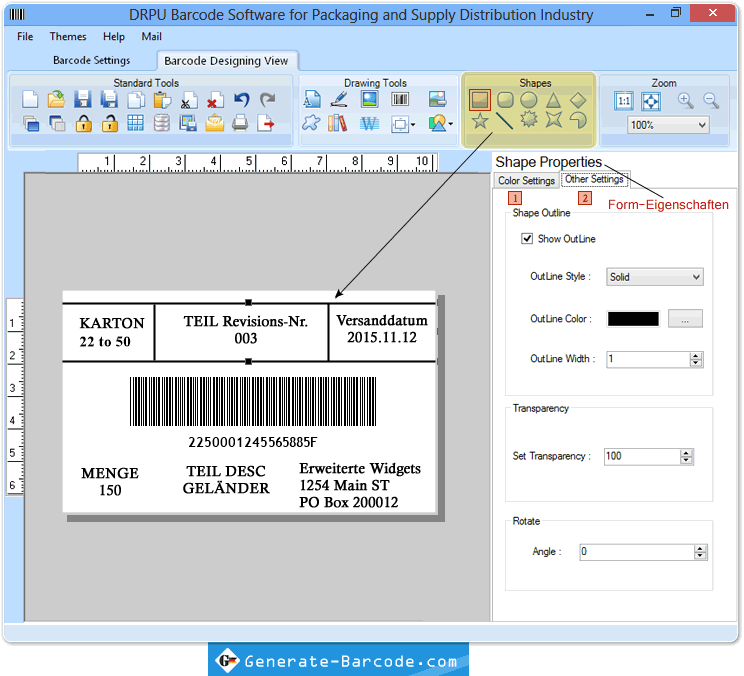744x676 pixels.
Task: Delete the selected object (red X)
Action: [x=215, y=100]
